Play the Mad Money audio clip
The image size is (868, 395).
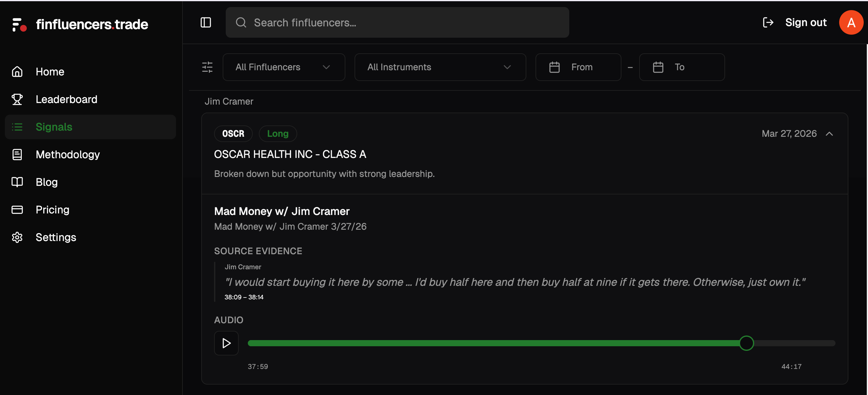[x=226, y=343]
